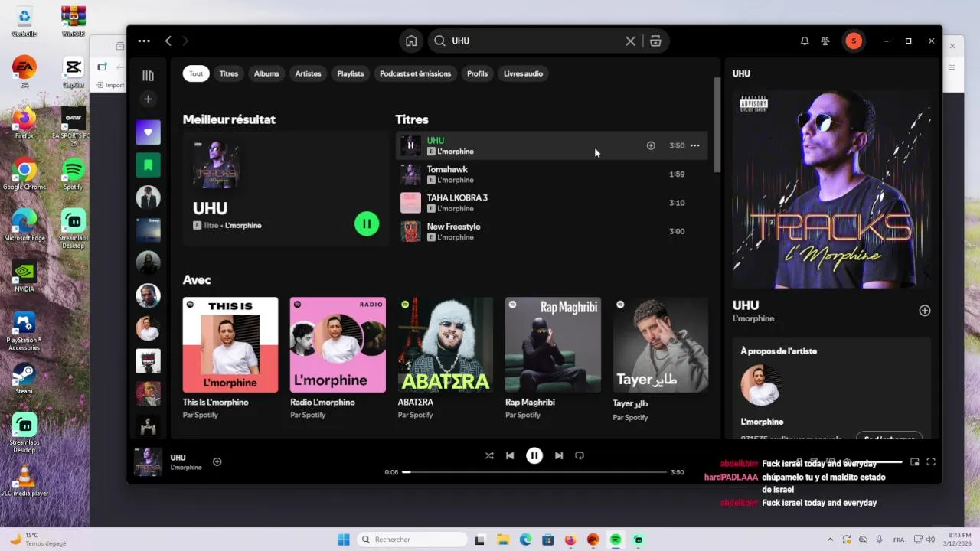Select the Titres filter chip
Image resolution: width=980 pixels, height=551 pixels.
(x=229, y=73)
